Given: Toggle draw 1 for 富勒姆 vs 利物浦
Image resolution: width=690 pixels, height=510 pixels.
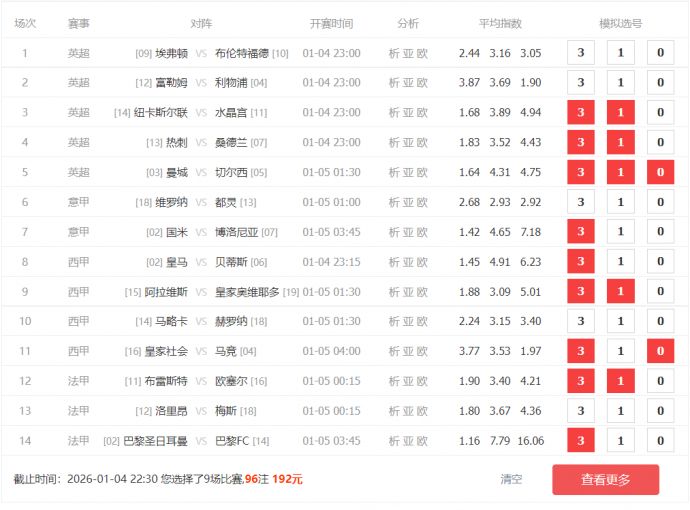Looking at the screenshot, I should (x=620, y=83).
